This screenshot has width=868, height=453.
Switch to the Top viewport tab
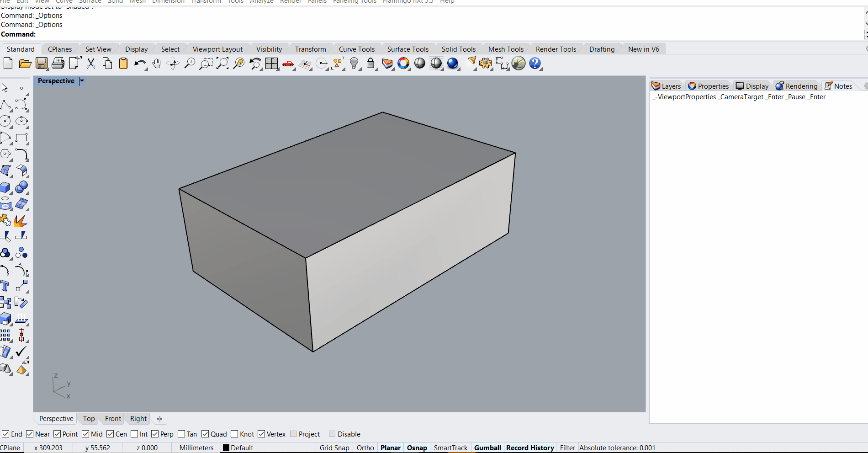(x=89, y=419)
